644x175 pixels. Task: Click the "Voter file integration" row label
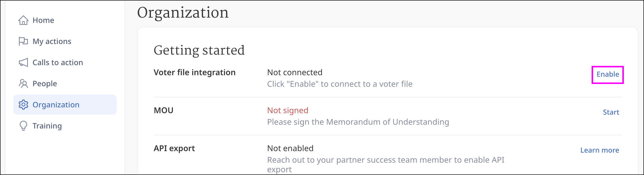[x=195, y=73]
